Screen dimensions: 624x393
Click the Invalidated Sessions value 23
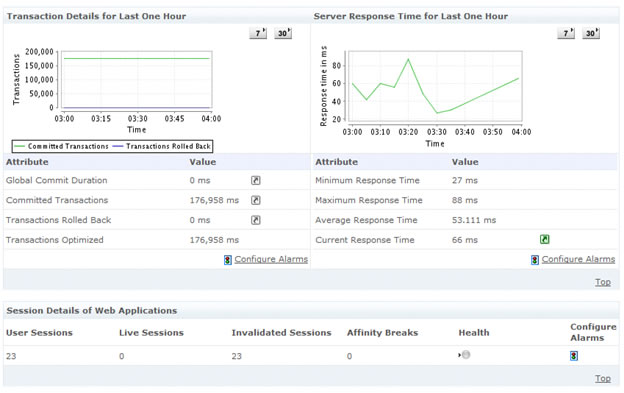click(237, 356)
